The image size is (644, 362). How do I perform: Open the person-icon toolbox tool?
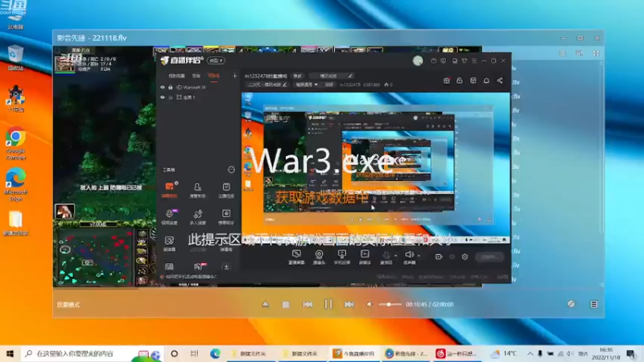pos(197,190)
